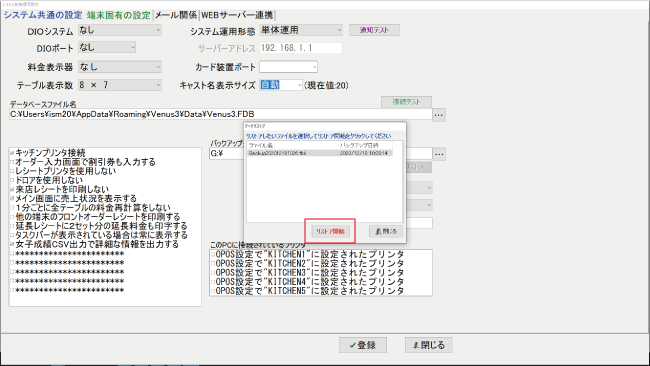Enable オーダー入力画面で割引券も入力する
The image size is (650, 366).
pyautogui.click(x=12, y=162)
